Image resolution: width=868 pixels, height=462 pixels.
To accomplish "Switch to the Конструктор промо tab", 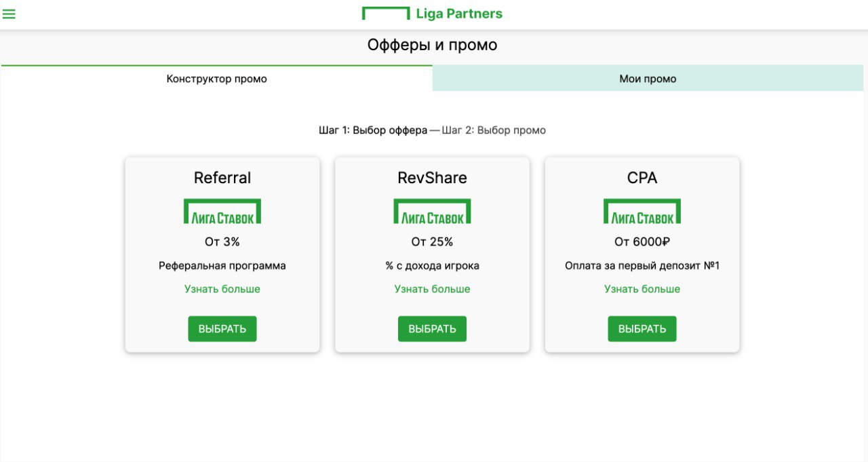I will coord(216,79).
